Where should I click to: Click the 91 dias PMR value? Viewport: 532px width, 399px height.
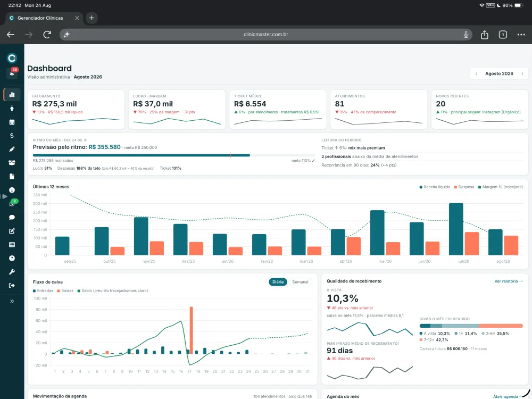coord(339,351)
